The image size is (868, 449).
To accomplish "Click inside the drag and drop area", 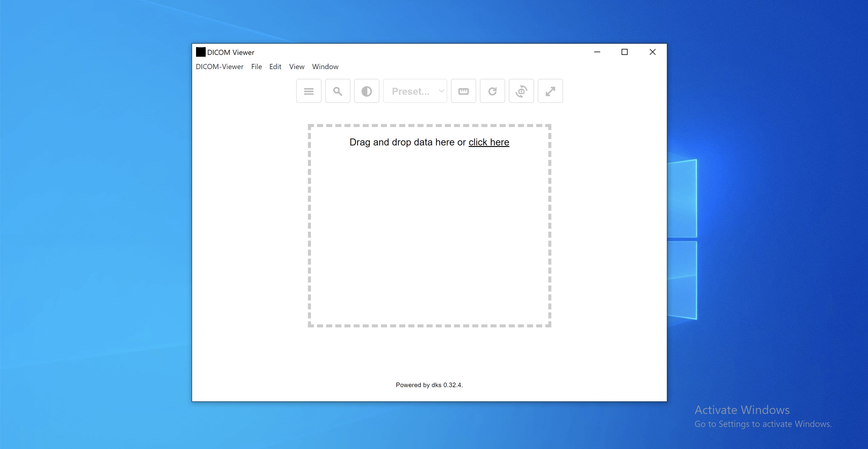I will tap(429, 236).
